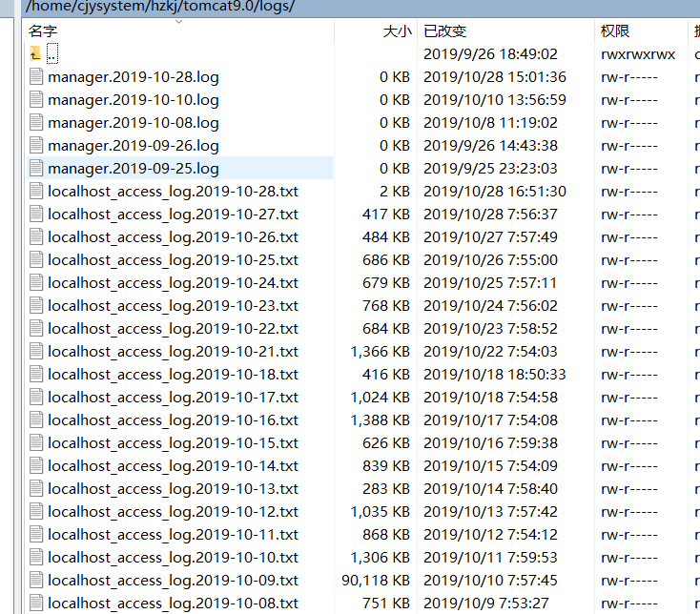The width and height of the screenshot is (700, 614).
Task: Select the manager.2019-09-25.log file
Action: [134, 169]
